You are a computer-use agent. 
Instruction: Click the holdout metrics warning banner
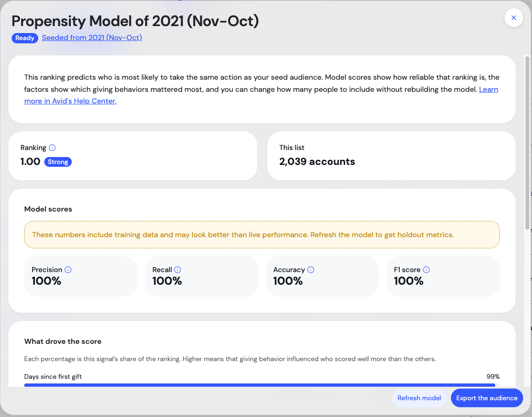tap(262, 235)
